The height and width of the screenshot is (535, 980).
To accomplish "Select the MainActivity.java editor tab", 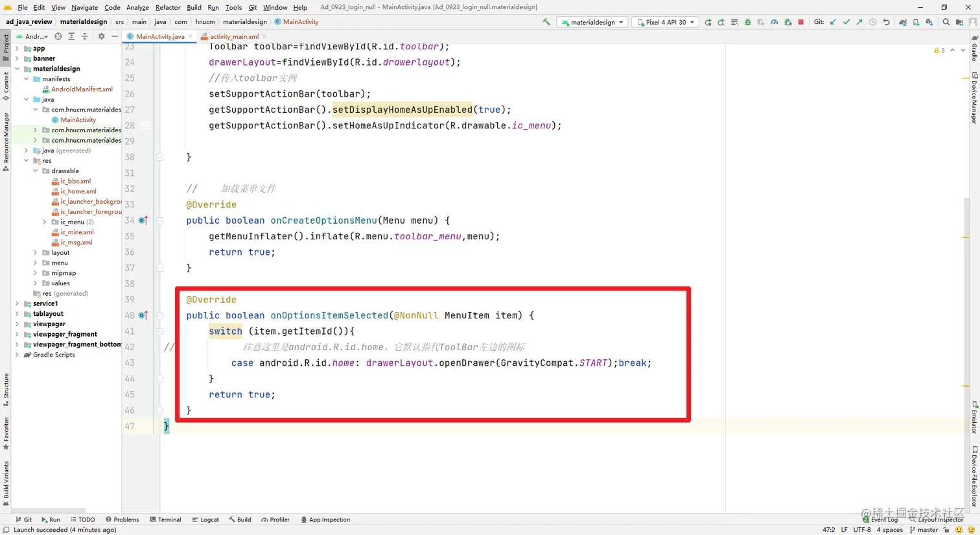I will 160,36.
